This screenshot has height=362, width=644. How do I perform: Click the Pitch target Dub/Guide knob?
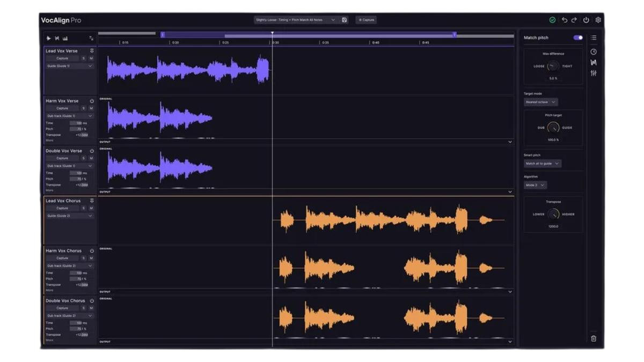pyautogui.click(x=553, y=128)
